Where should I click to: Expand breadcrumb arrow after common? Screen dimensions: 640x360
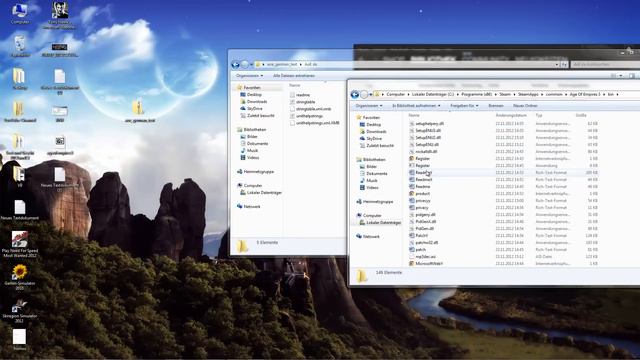tap(566, 94)
